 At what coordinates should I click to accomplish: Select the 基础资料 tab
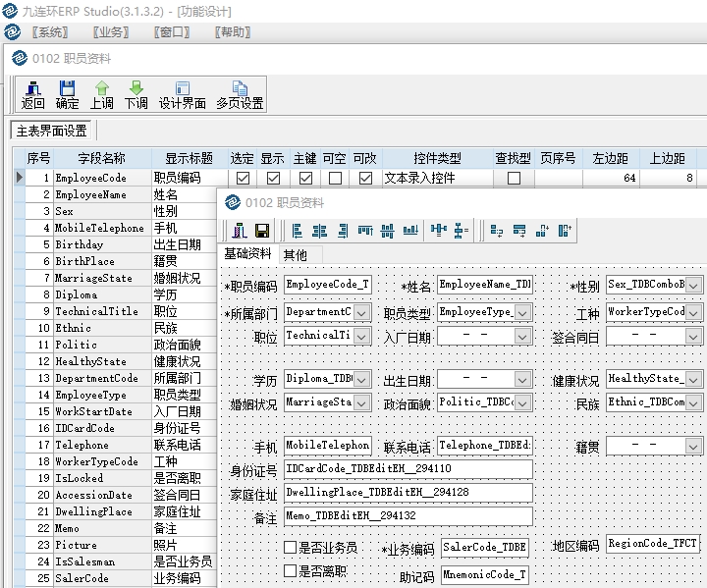pos(247,254)
